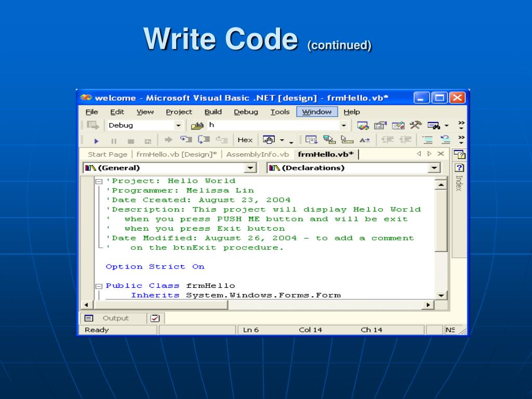Open the File menu
This screenshot has width=532, height=399.
(x=91, y=112)
